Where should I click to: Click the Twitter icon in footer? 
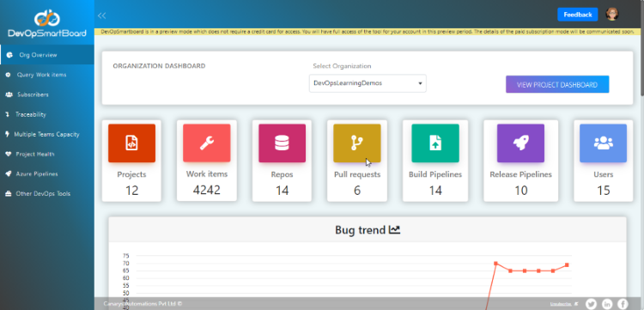[591, 304]
